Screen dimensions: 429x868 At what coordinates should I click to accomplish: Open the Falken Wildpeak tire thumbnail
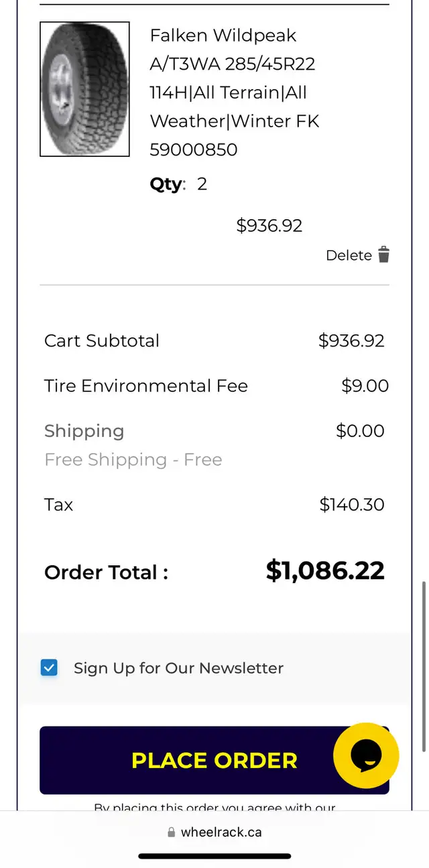(x=84, y=89)
